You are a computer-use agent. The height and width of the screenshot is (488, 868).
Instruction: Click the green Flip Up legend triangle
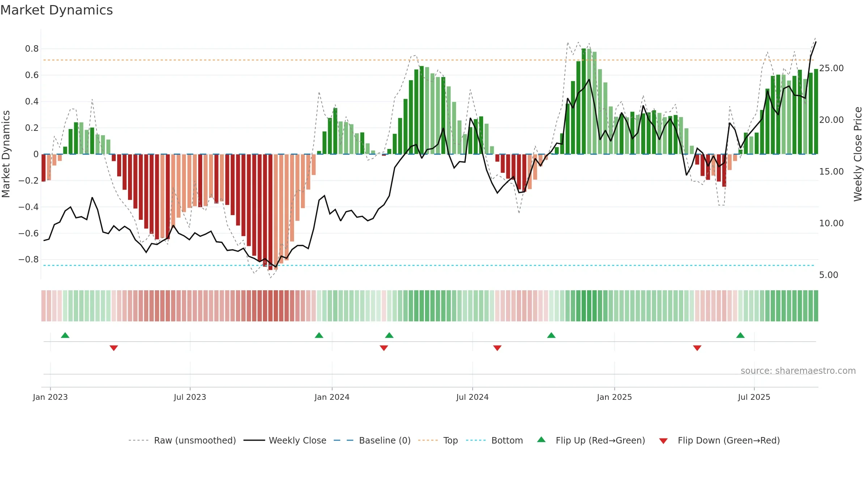pyautogui.click(x=541, y=440)
